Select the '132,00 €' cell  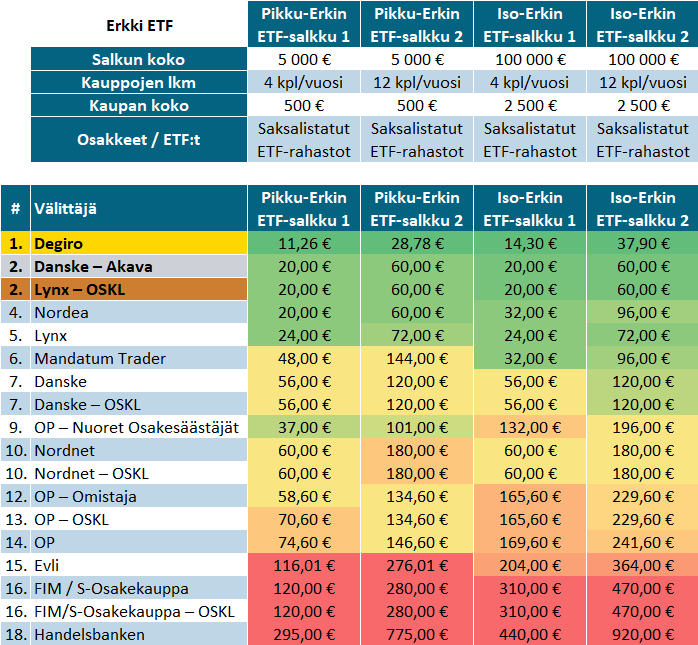[530, 427]
